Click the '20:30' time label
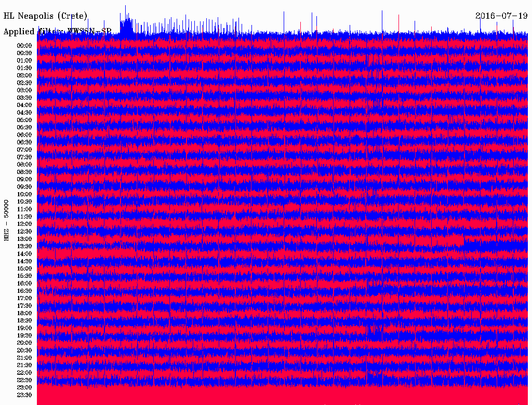Viewport: 532px width, 405px height. click(24, 350)
